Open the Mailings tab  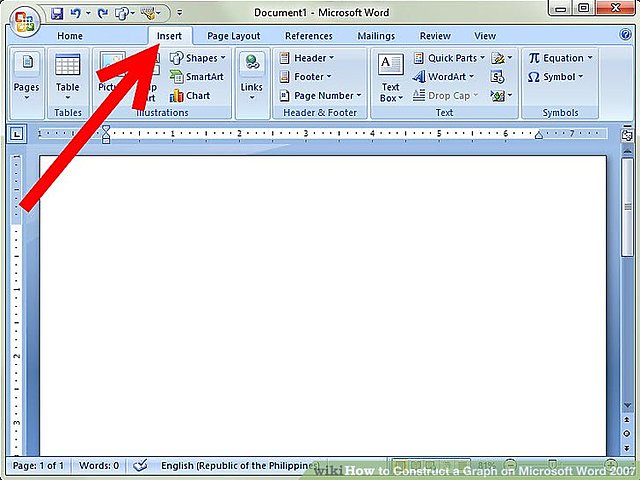point(376,36)
